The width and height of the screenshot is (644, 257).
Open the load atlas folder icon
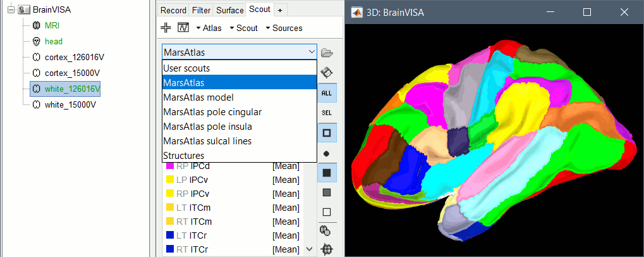pyautogui.click(x=327, y=52)
